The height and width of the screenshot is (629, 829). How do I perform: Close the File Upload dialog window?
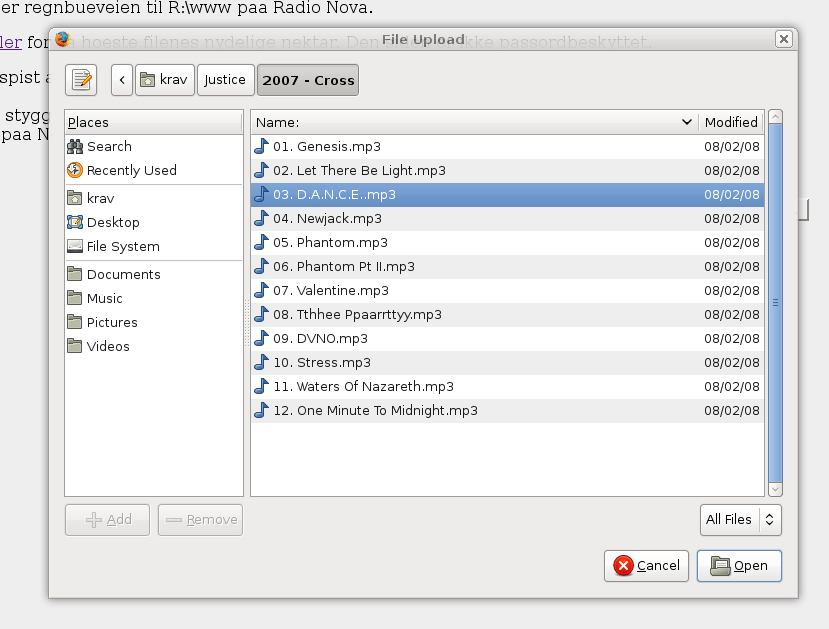click(x=784, y=39)
